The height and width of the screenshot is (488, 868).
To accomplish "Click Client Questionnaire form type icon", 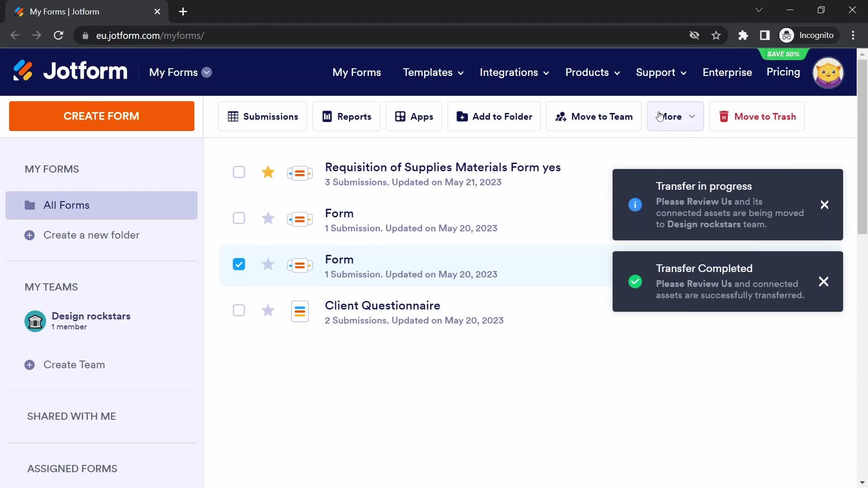I will pos(300,311).
